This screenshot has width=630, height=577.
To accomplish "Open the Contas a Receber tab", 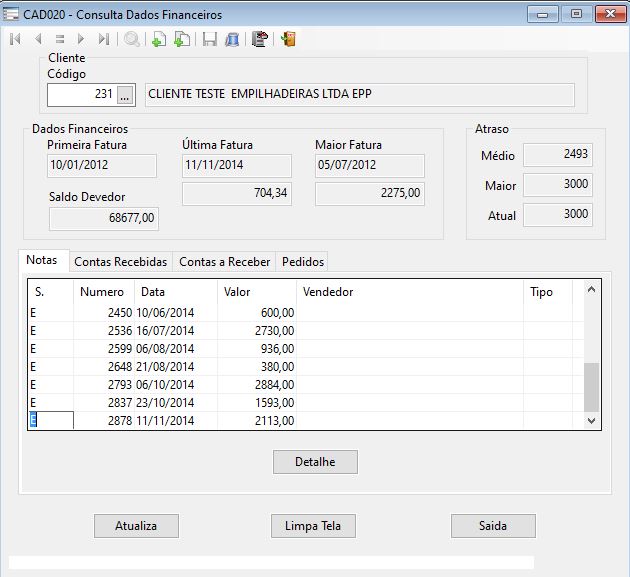I will (224, 262).
